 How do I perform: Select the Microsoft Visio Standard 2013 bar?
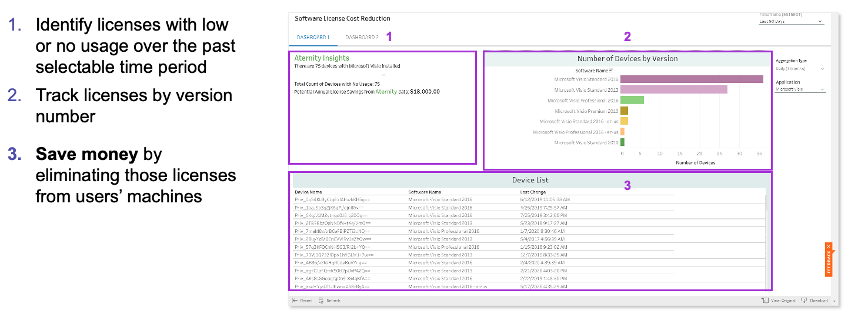[674, 89]
